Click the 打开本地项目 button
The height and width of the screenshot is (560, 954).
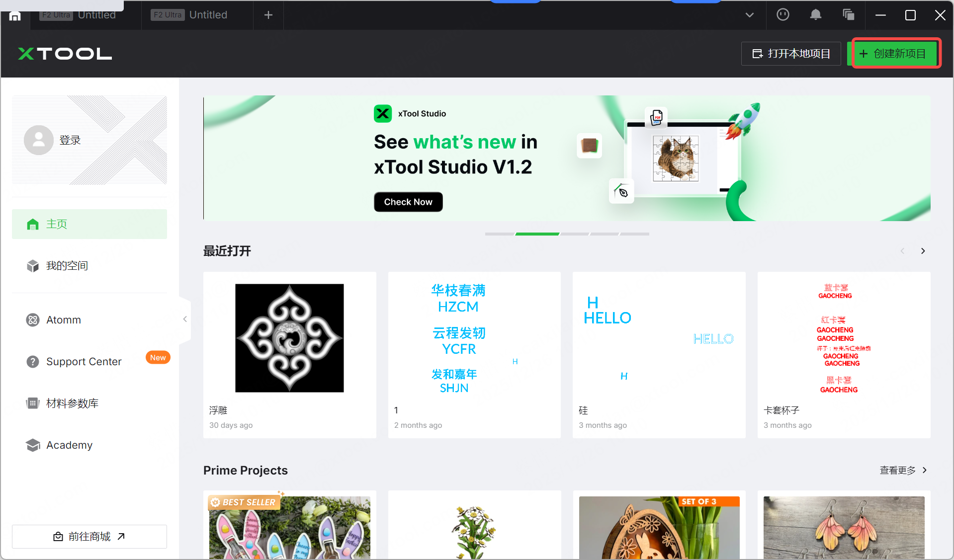[791, 54]
